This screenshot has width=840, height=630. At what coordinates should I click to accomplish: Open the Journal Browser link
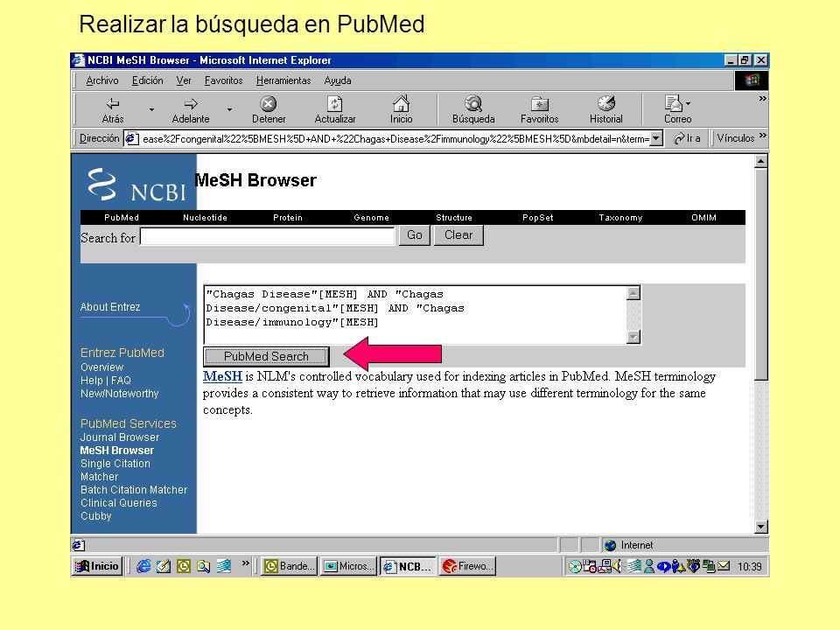click(x=120, y=437)
